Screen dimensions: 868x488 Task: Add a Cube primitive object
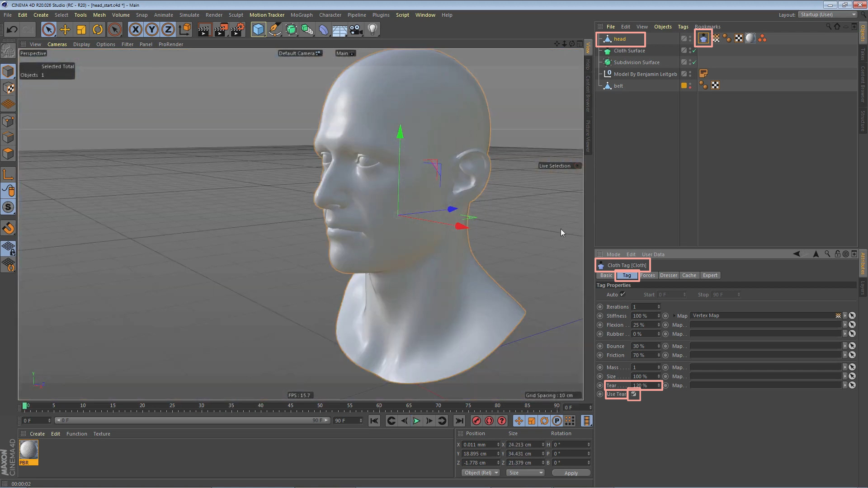click(258, 30)
